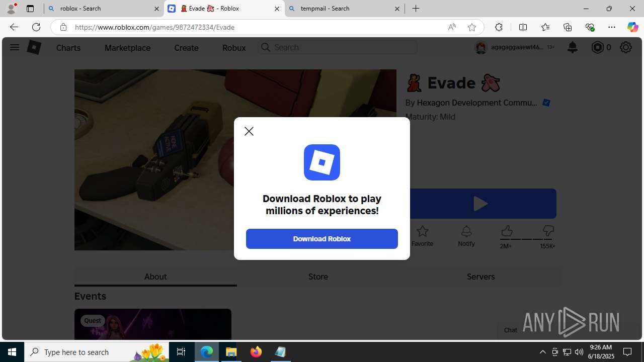Open the Marketplace page
Viewport: 644px width, 362px height.
click(127, 48)
